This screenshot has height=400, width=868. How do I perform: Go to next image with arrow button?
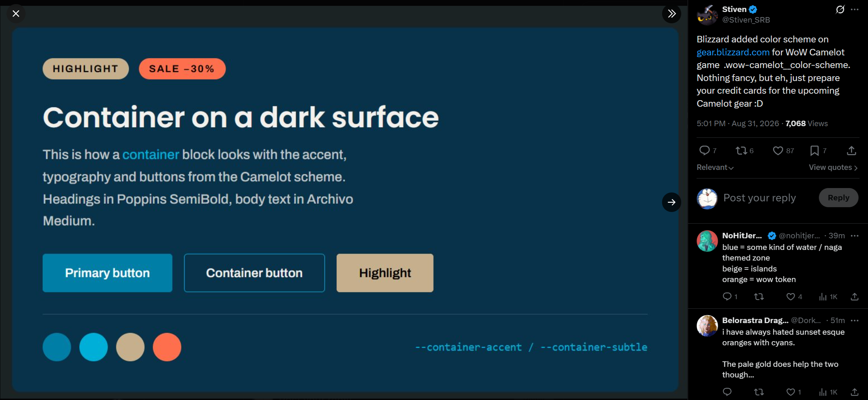point(672,202)
